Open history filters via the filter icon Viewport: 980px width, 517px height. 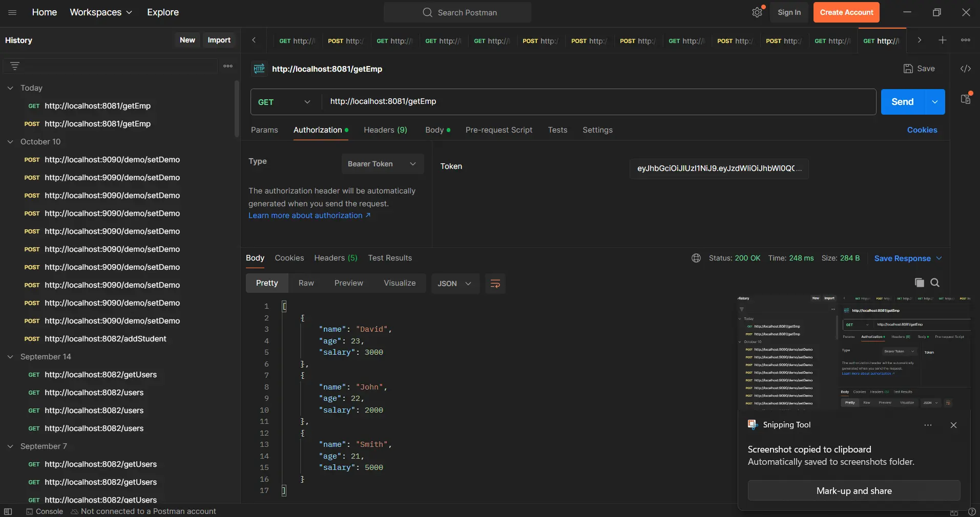click(15, 66)
